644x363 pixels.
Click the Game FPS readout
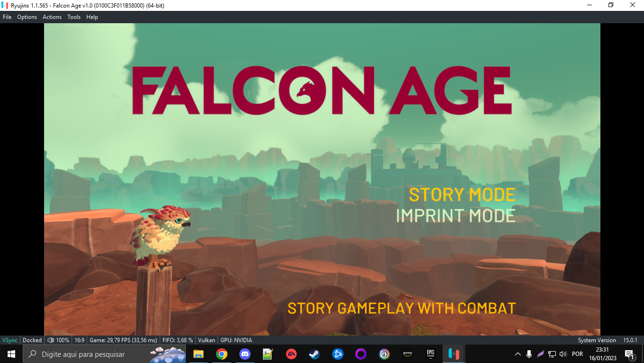pyautogui.click(x=123, y=340)
